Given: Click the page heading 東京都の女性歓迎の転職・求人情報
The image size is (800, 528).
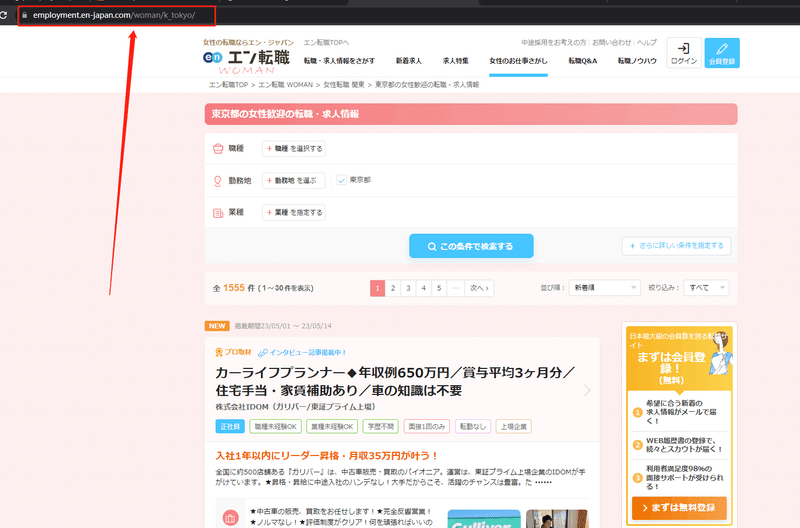Looking at the screenshot, I should [285, 114].
